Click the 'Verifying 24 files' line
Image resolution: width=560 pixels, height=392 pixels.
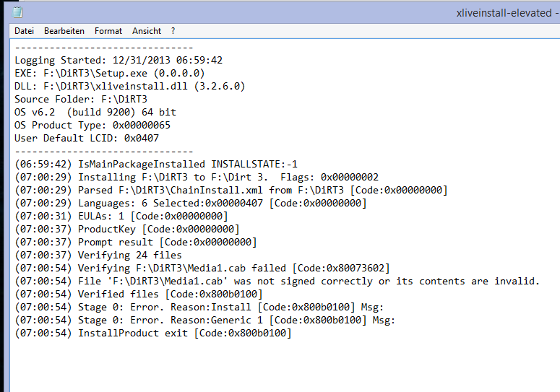[98, 255]
